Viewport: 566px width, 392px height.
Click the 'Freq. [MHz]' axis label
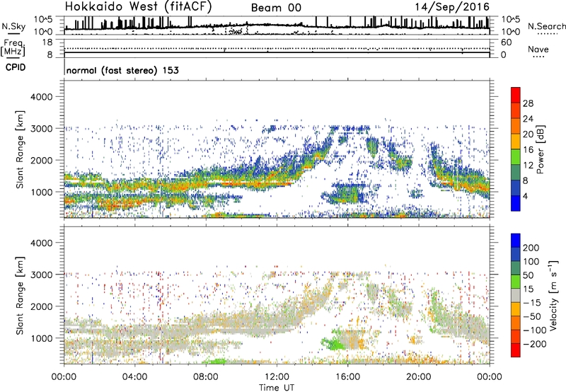coord(13,47)
